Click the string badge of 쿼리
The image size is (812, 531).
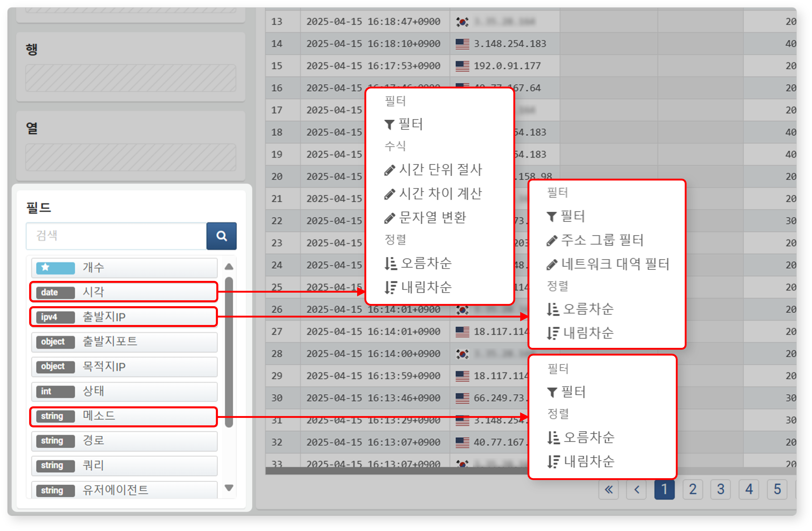click(55, 465)
